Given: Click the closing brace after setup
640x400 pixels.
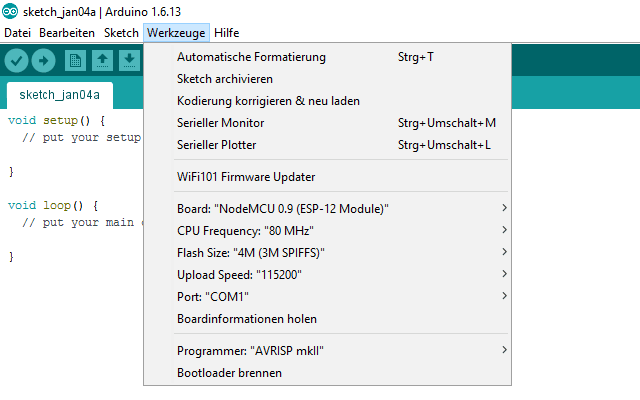Looking at the screenshot, I should coord(11,171).
